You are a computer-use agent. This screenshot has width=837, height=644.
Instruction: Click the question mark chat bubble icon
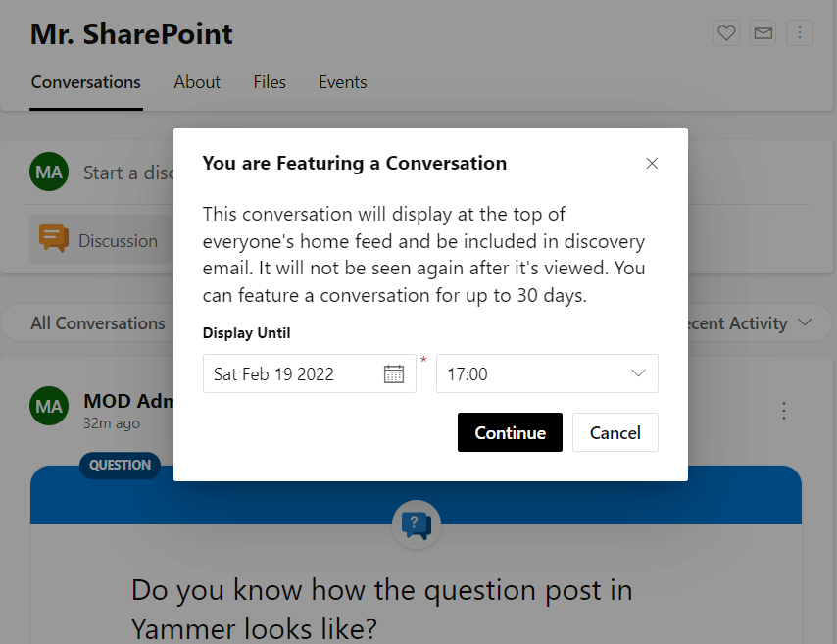pos(417,525)
